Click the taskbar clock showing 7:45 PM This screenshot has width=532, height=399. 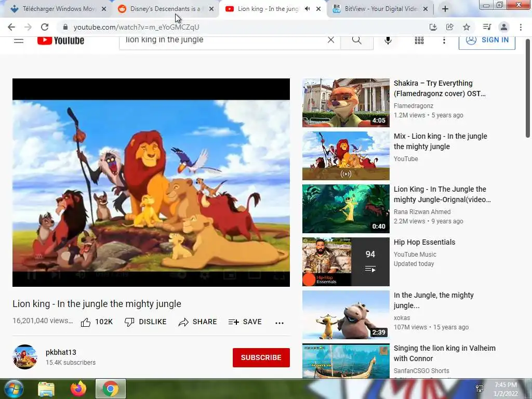506,389
